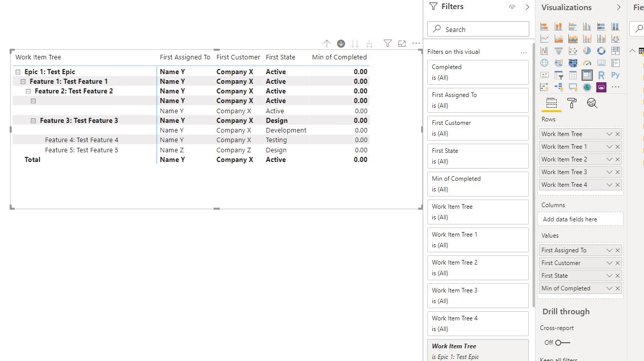Collapse Feature 2: Test Feature 2 row
Viewport: 644px width, 361px height.
pyautogui.click(x=28, y=91)
